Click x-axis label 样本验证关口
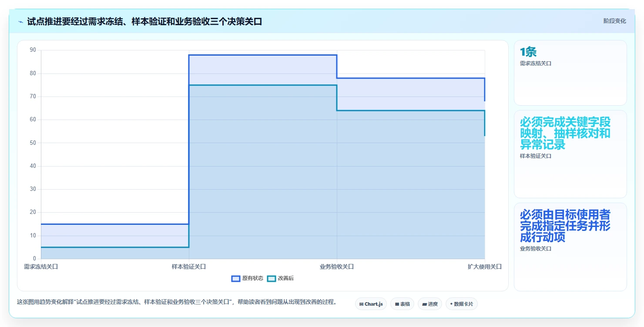644x327 pixels. tap(189, 267)
